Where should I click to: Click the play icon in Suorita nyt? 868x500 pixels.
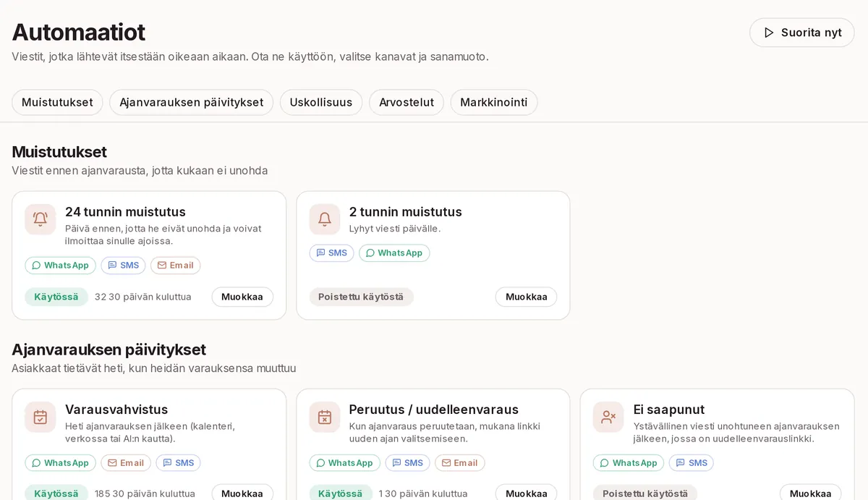tap(769, 33)
